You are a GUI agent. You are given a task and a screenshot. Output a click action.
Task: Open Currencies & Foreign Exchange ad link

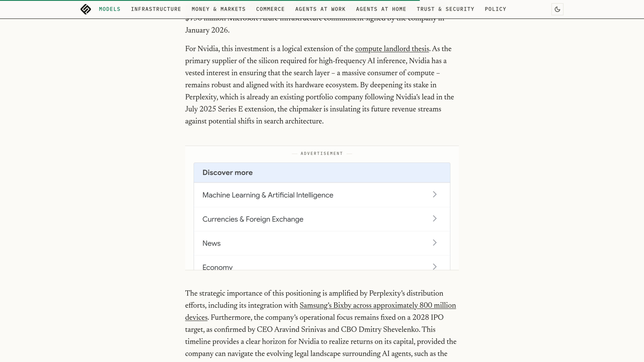[x=322, y=219]
